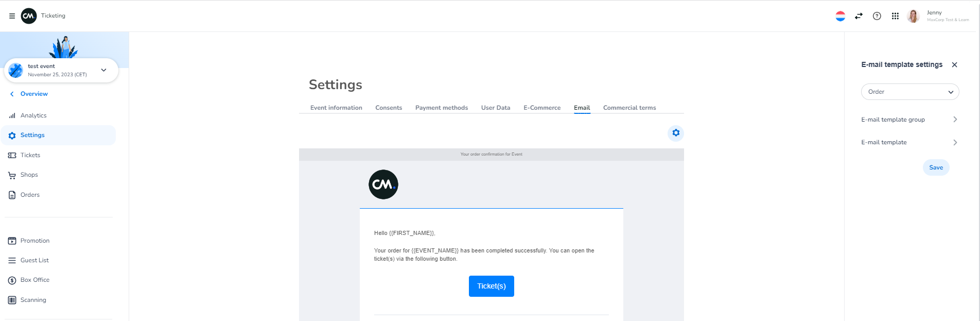This screenshot has height=321, width=980.
Task: Click the language flag icon
Action: pos(840,16)
